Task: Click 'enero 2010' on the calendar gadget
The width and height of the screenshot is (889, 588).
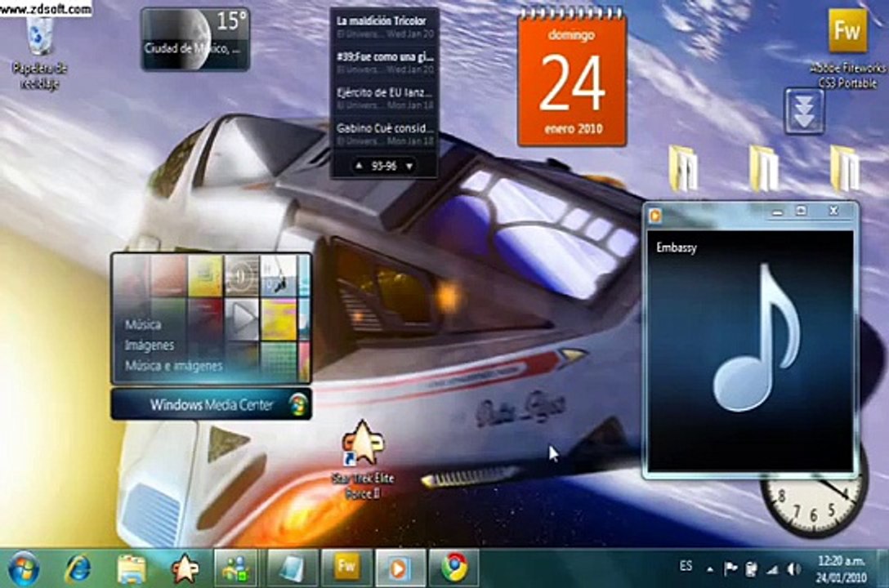Action: tap(573, 128)
